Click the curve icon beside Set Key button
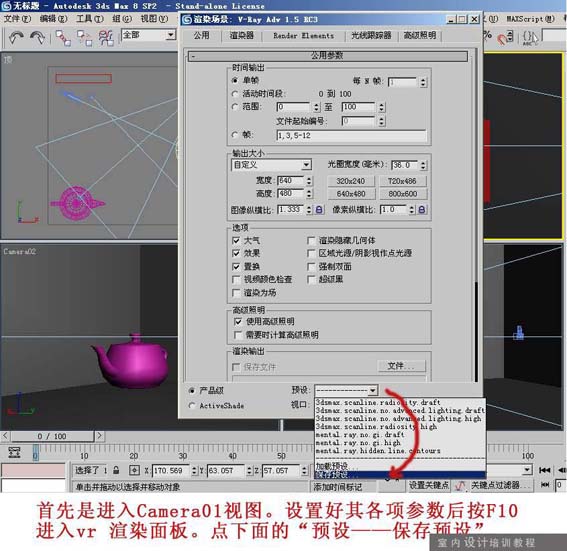The height and width of the screenshot is (551, 567). click(x=460, y=486)
